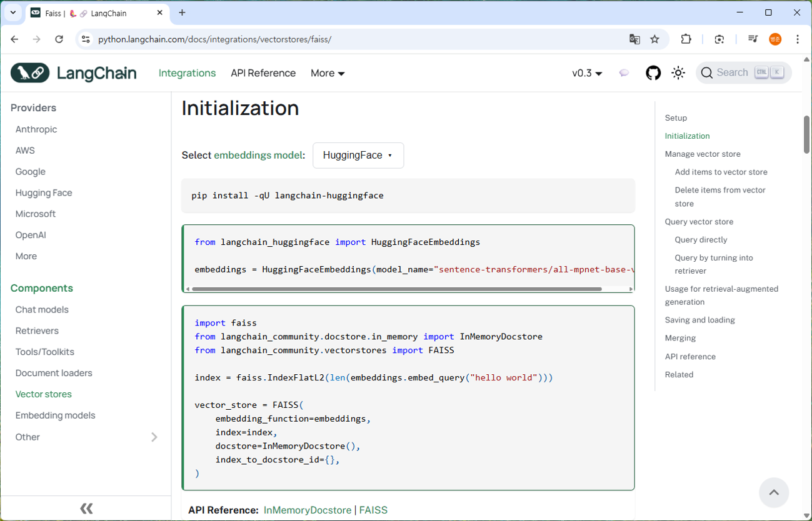Jump to Manage vector store section
Viewport: 812px width, 521px height.
click(x=703, y=154)
